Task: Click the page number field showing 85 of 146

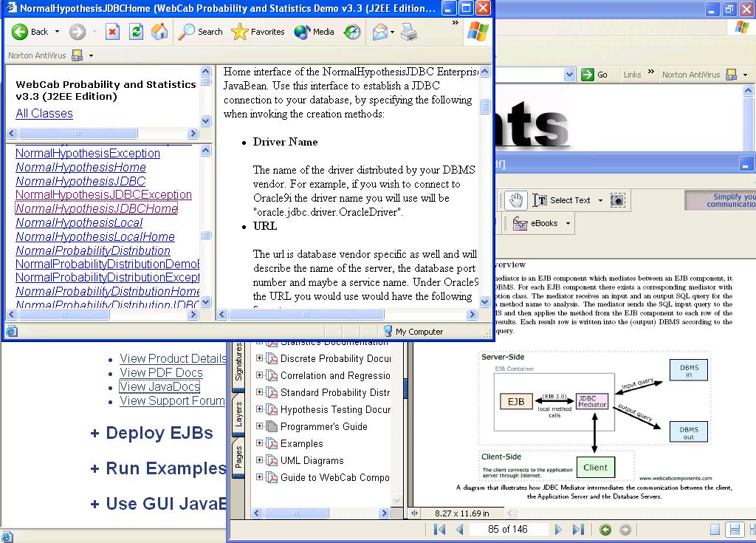Action: pos(508,530)
